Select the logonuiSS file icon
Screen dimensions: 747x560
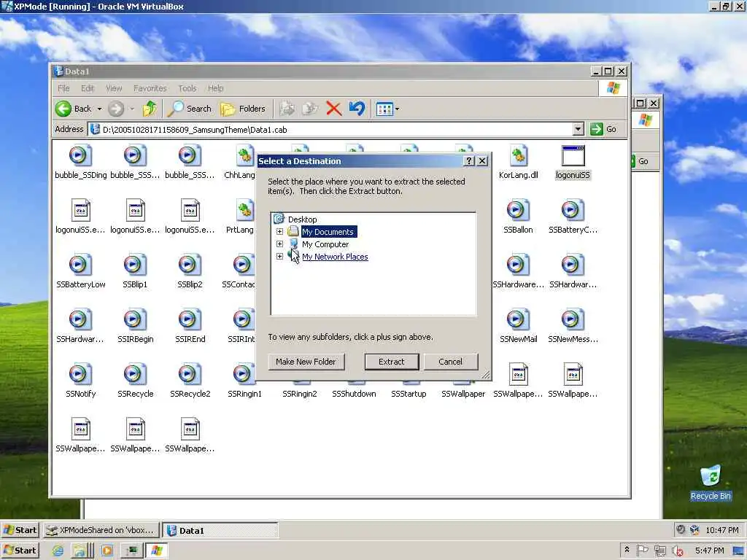[x=573, y=163]
